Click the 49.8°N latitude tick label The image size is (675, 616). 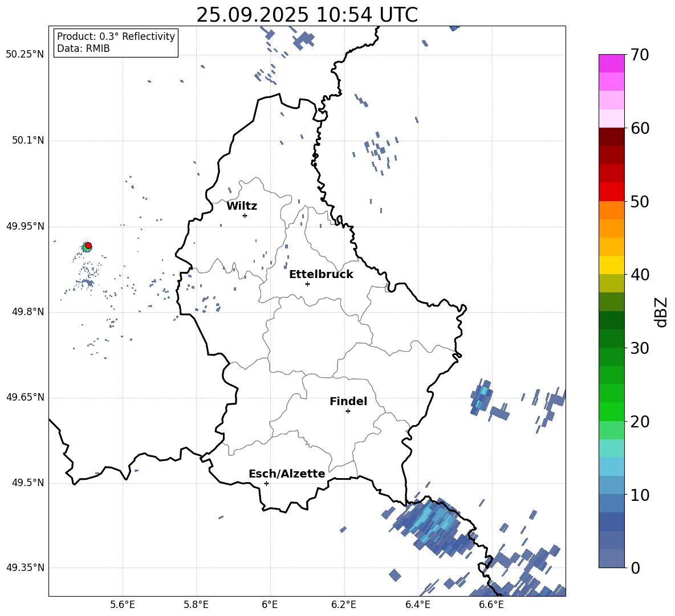pyautogui.click(x=28, y=312)
